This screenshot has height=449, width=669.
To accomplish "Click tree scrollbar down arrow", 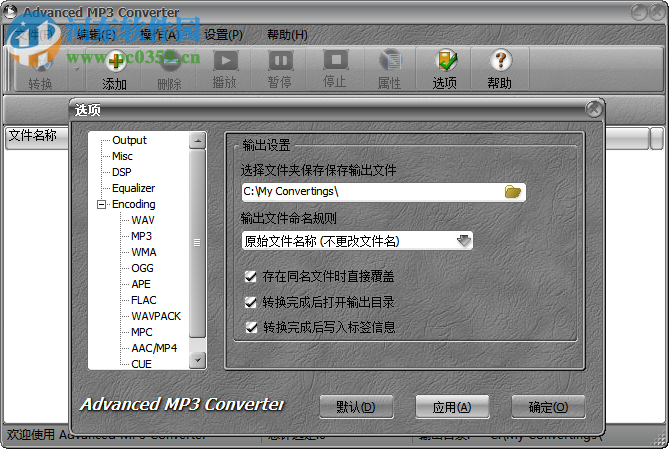I will pos(198,361).
